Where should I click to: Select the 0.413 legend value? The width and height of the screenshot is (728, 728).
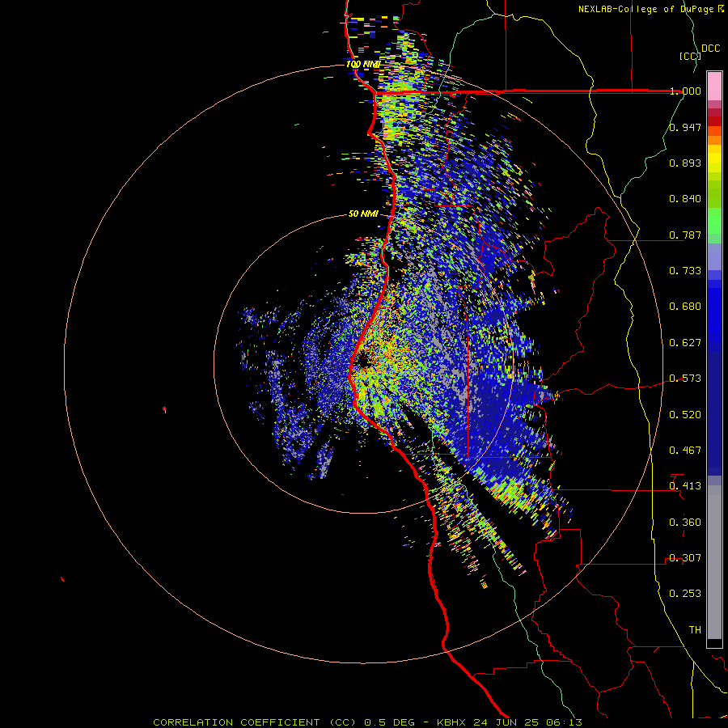click(x=685, y=486)
